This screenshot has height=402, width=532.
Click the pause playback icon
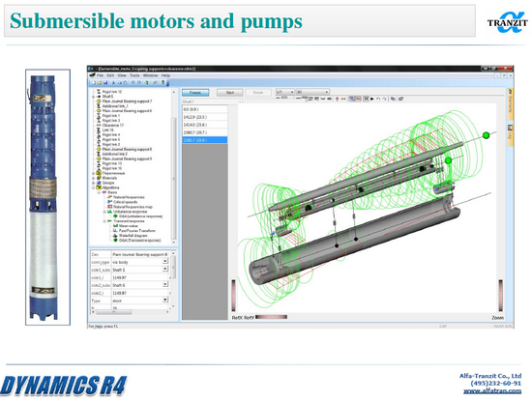pos(366,99)
